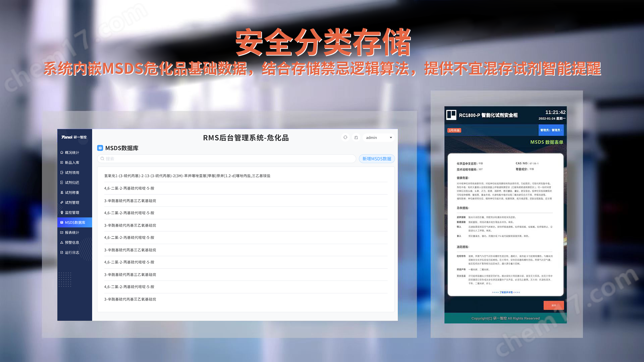The width and height of the screenshot is (644, 362).
Task: Open the first 3-辛酰基硫代丙基三乙氧基硅烷 row
Action: [x=246, y=201]
